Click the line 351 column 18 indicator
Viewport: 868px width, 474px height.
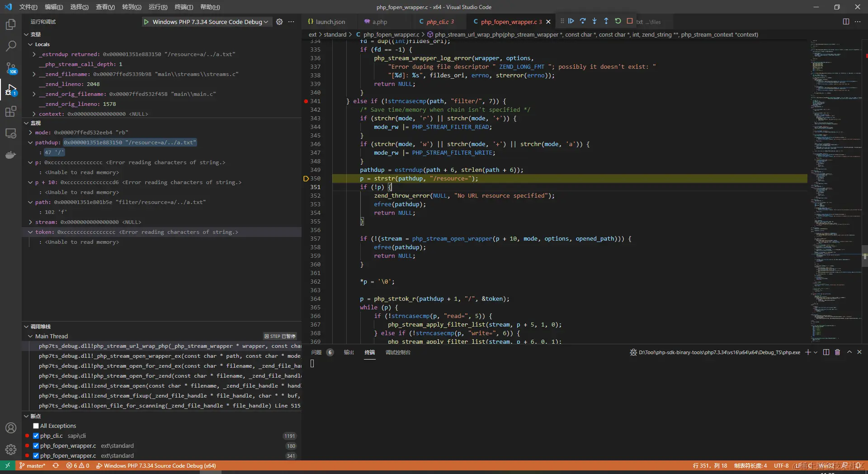point(710,465)
